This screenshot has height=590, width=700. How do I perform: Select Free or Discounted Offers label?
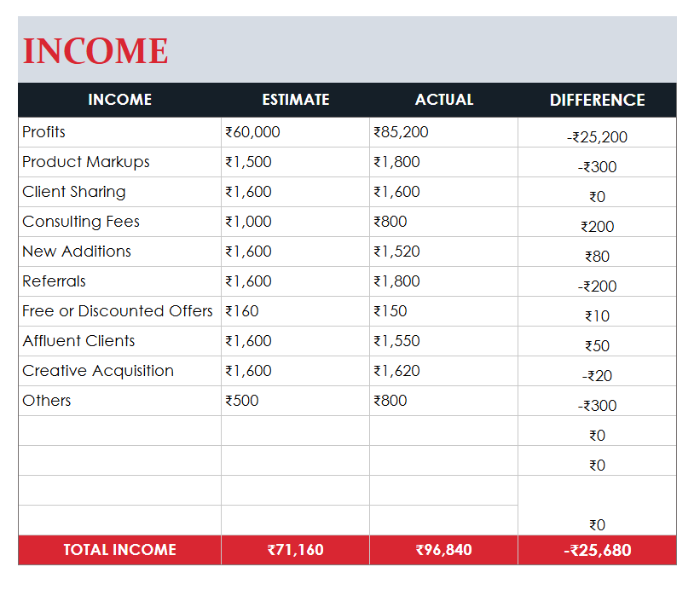pos(118,311)
